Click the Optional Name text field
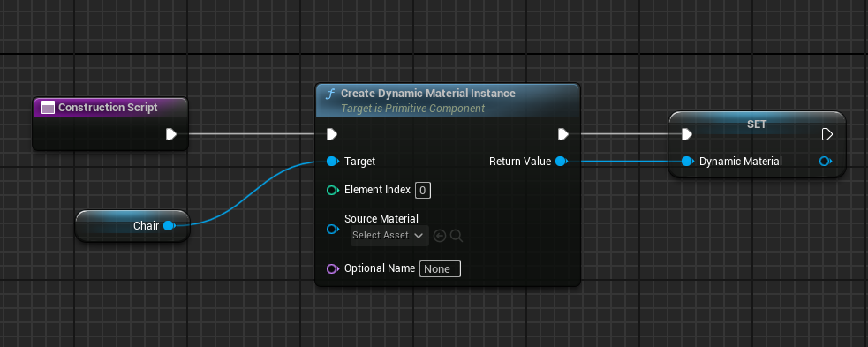Image resolution: width=868 pixels, height=347 pixels. coord(440,269)
